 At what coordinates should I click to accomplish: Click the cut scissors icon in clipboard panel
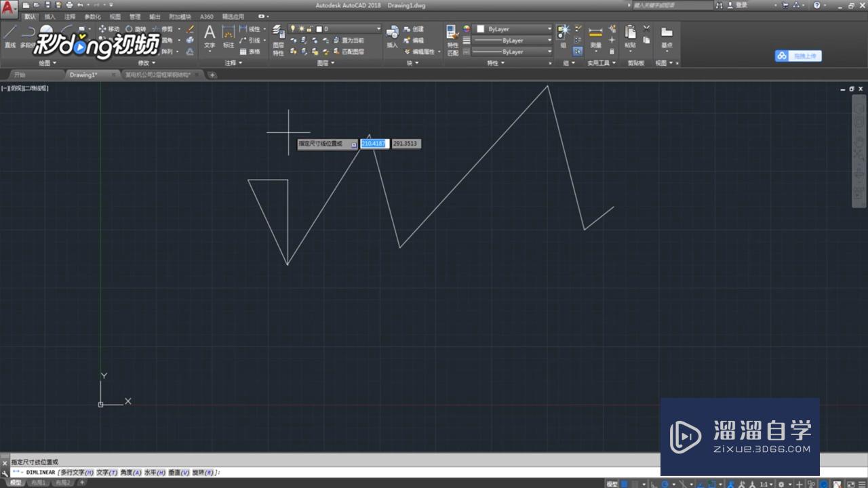[x=646, y=29]
